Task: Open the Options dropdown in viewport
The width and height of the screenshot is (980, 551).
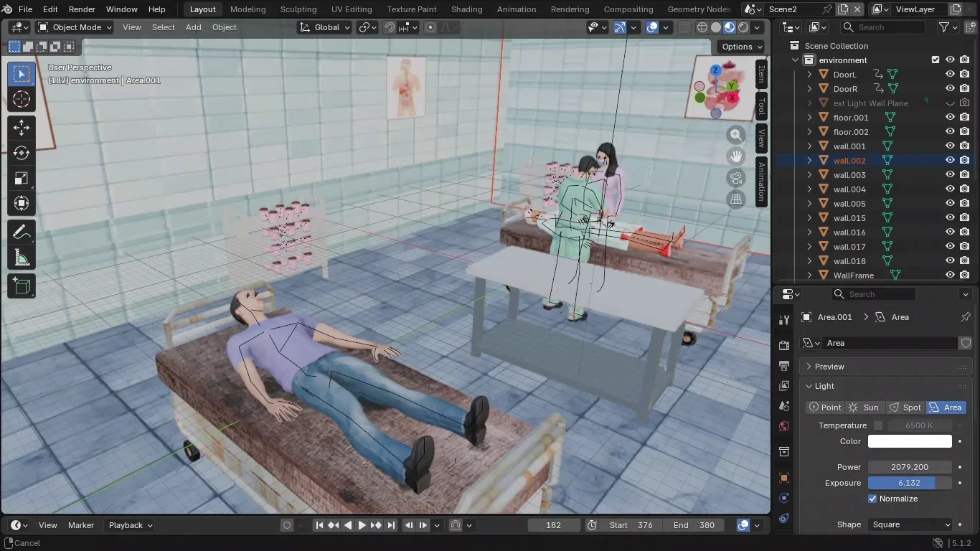Action: [x=742, y=47]
